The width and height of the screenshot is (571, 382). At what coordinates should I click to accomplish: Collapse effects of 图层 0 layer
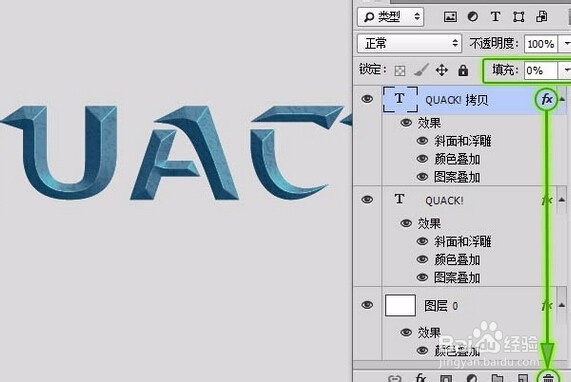(x=562, y=305)
